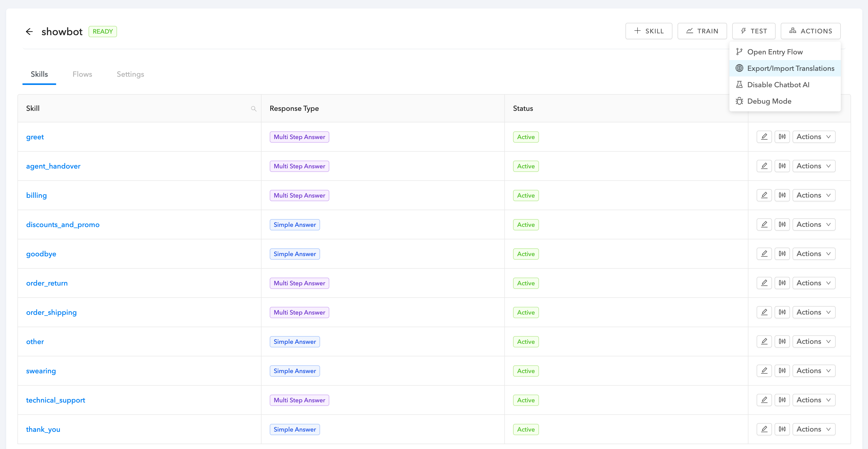Click the edit pencil icon for greet skill
868x449 pixels.
point(764,137)
